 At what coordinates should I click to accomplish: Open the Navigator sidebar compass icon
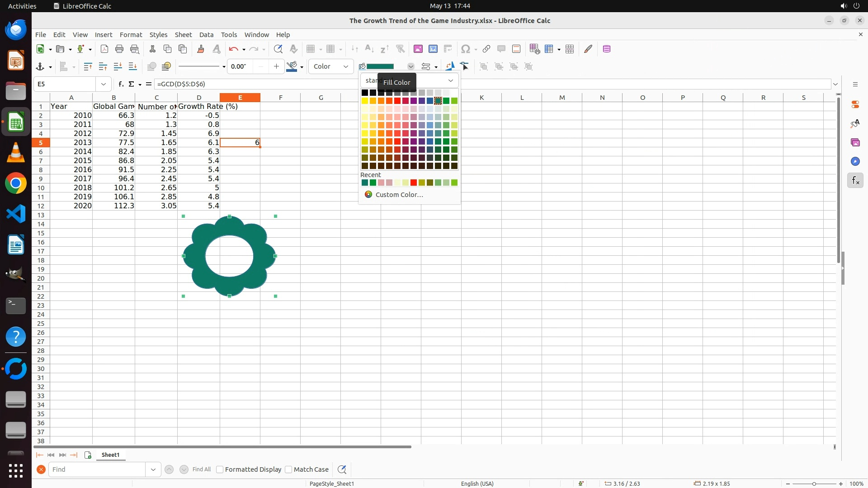click(x=855, y=161)
